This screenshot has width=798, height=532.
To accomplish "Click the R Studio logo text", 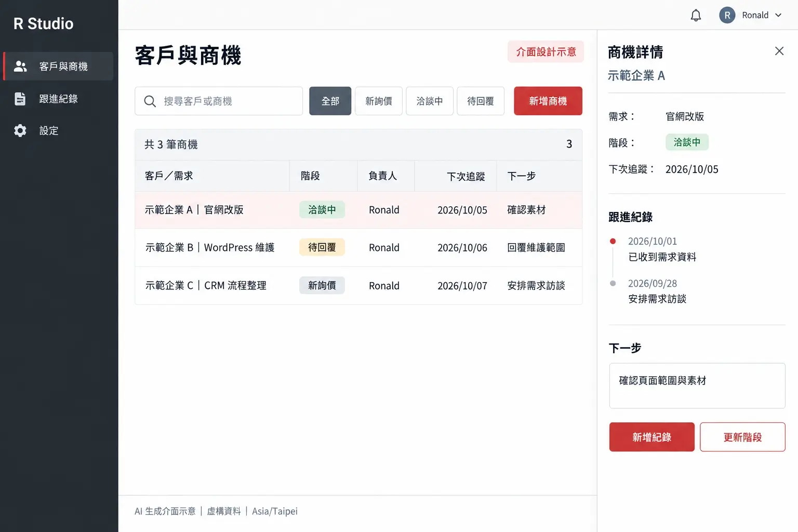I will coord(44,24).
